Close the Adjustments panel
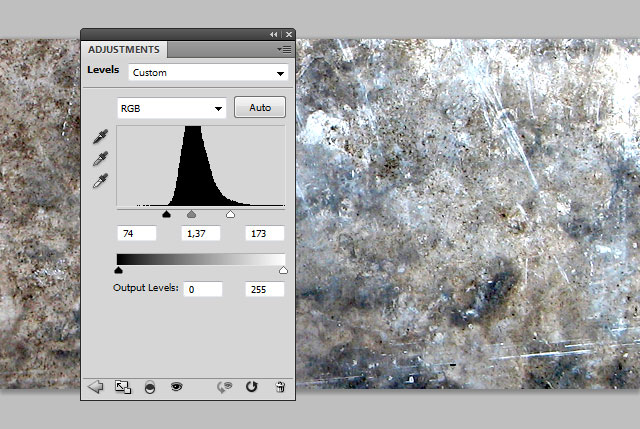The image size is (640, 429). (289, 35)
